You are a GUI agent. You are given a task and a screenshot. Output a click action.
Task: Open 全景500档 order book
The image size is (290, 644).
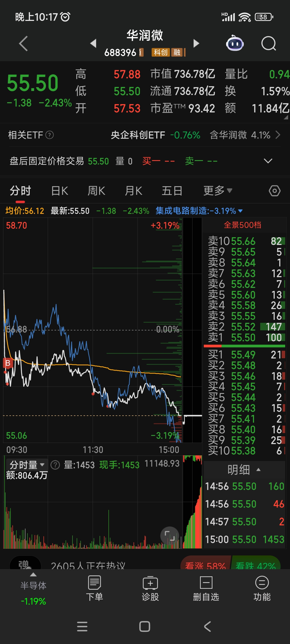[x=242, y=225]
